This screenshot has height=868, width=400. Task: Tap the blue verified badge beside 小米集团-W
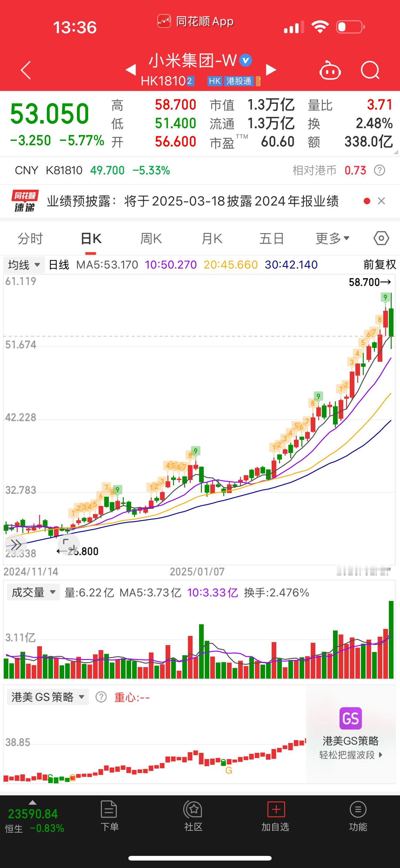(x=246, y=61)
